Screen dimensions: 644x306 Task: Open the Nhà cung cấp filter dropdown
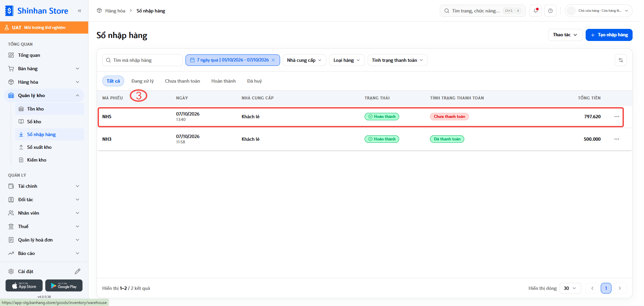point(304,60)
